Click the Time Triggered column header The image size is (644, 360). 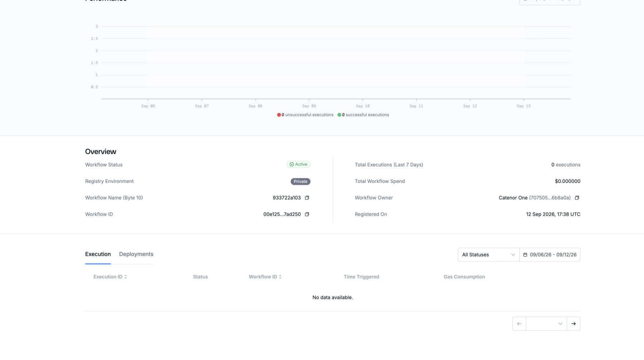tap(361, 277)
